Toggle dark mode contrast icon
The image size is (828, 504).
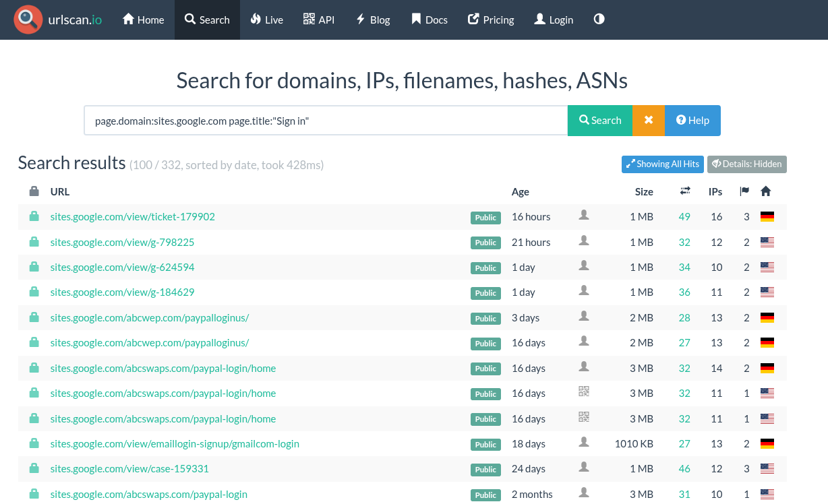tap(599, 20)
